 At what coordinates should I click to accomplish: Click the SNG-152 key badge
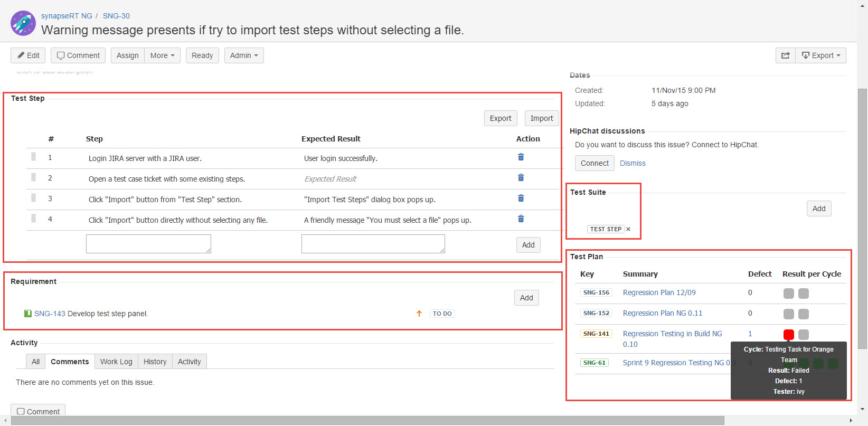pos(596,313)
